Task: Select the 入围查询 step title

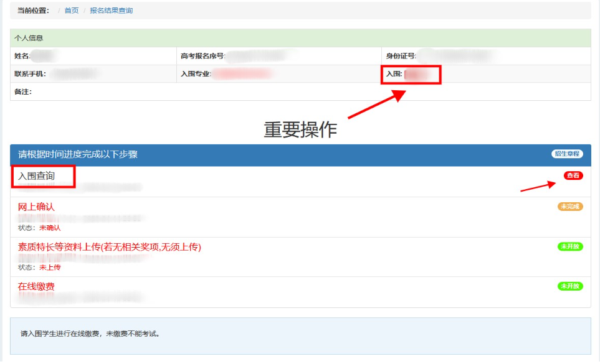Action: tap(37, 176)
